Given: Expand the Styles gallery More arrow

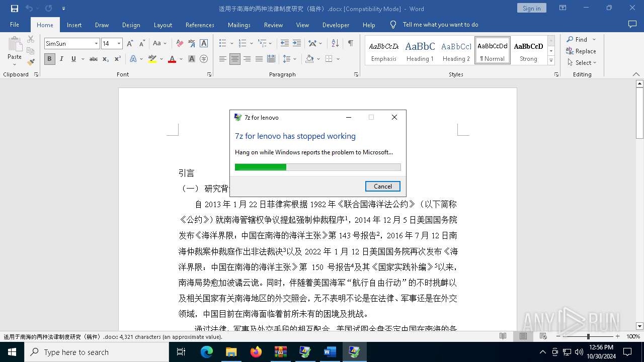Looking at the screenshot, I should pyautogui.click(x=551, y=61).
